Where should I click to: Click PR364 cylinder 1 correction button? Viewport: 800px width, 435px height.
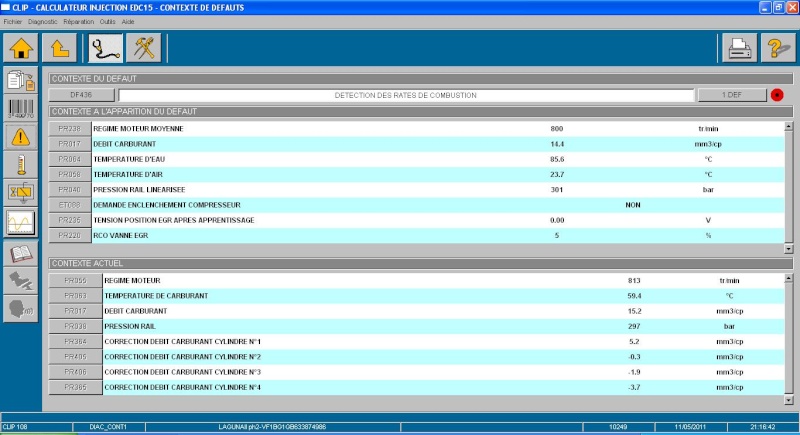pyautogui.click(x=76, y=342)
